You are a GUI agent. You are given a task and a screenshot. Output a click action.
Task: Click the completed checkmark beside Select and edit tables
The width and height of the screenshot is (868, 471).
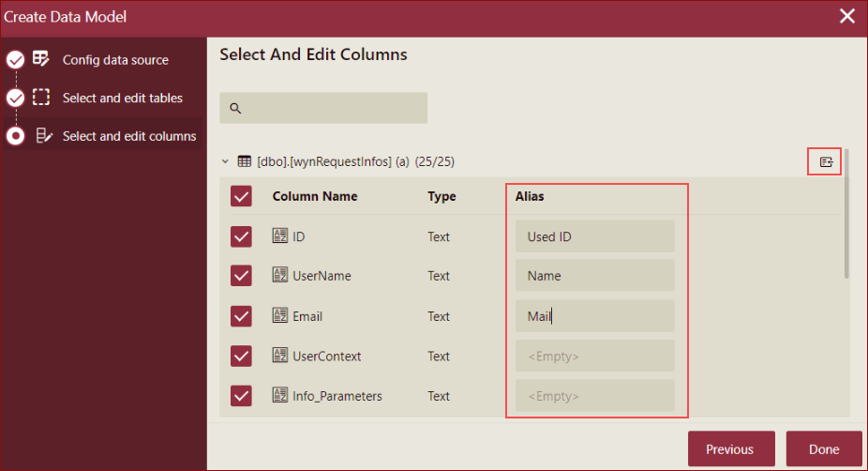click(16, 98)
